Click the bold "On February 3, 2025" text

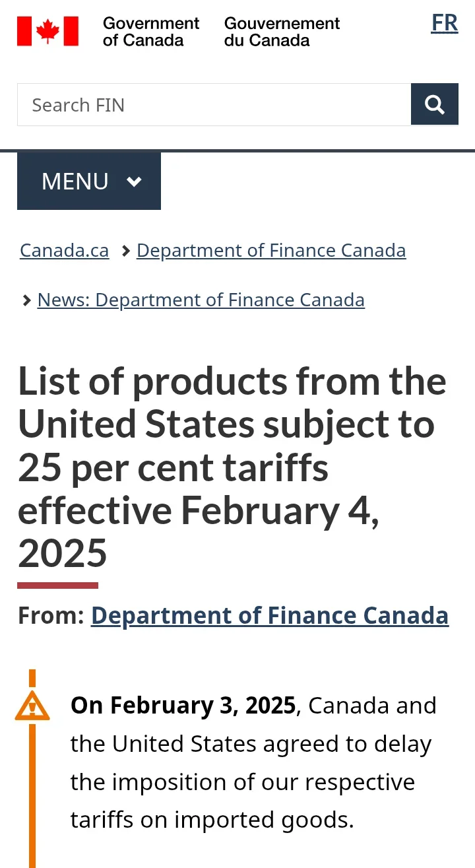tap(183, 706)
